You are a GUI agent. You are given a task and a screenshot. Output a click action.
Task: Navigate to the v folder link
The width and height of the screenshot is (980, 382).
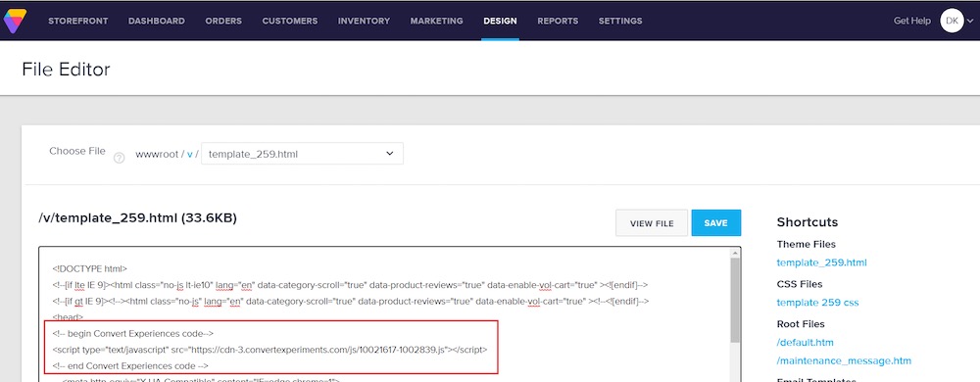189,154
